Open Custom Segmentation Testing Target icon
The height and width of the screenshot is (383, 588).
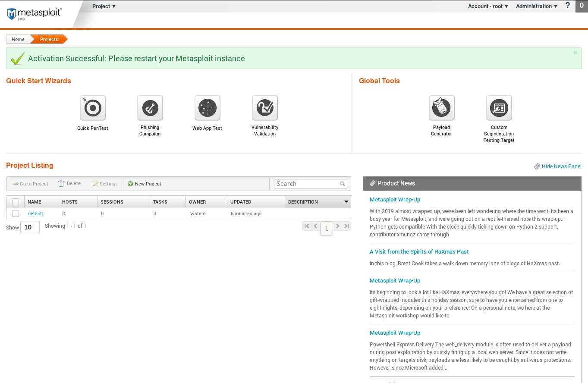click(x=499, y=108)
